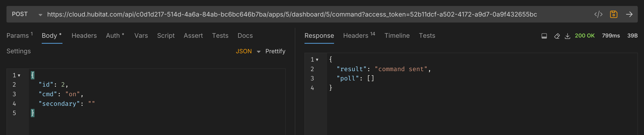Save the request with the save icon
The width and height of the screenshot is (644, 135).
(613, 14)
